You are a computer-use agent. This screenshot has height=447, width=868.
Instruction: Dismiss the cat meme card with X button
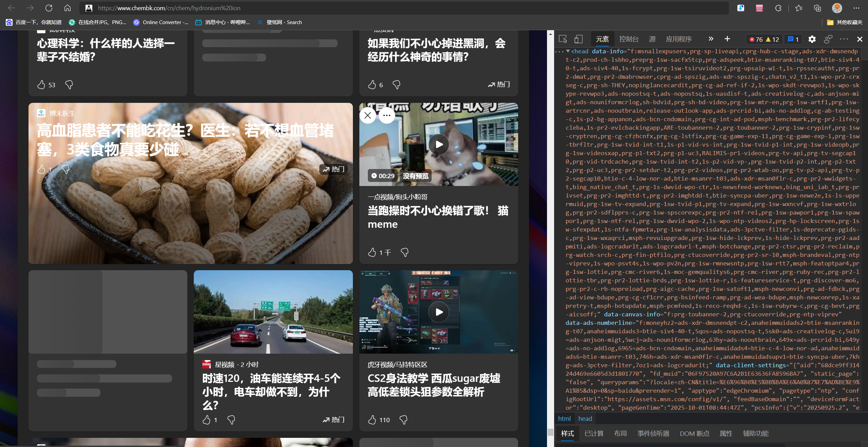[x=367, y=115]
